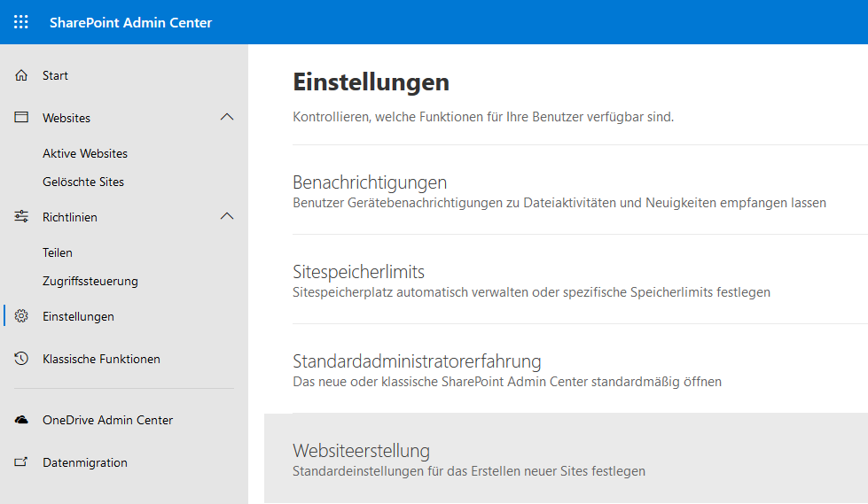Open Aktive Websites in the sidebar
Viewport: 868px width, 504px height.
[85, 153]
